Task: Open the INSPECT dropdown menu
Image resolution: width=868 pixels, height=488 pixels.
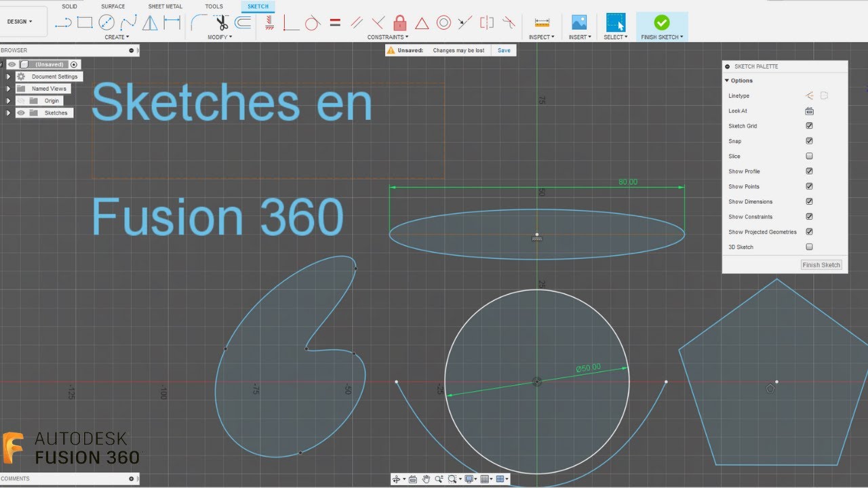Action: point(542,37)
